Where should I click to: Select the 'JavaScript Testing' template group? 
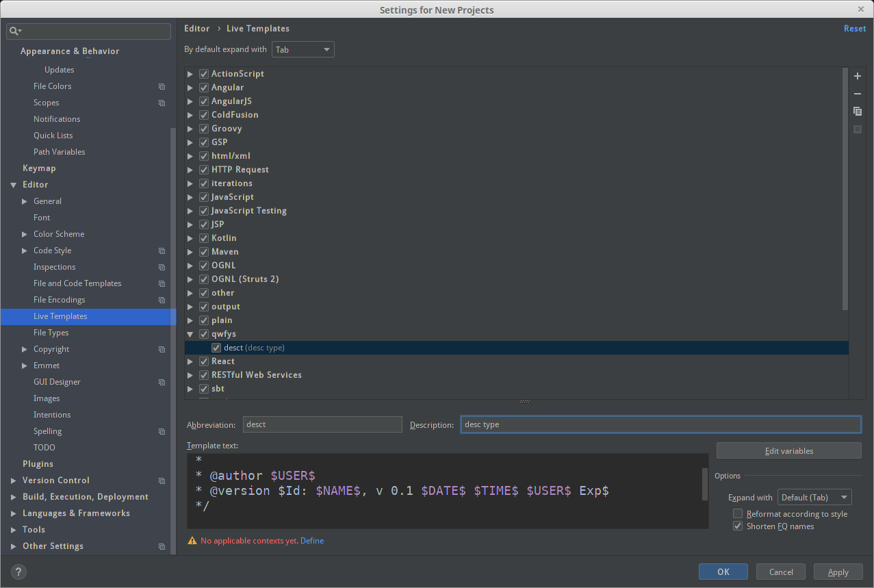[249, 211]
